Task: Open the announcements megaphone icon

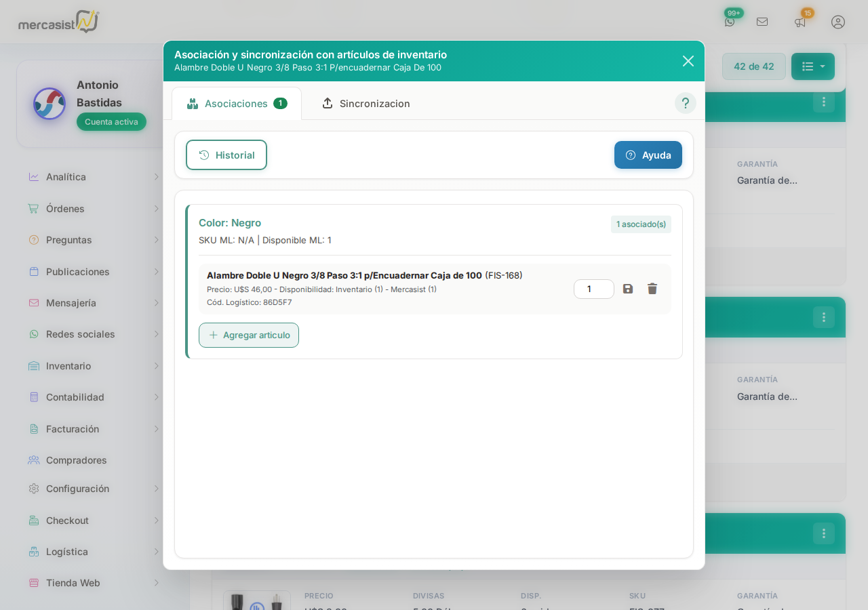Action: click(800, 22)
